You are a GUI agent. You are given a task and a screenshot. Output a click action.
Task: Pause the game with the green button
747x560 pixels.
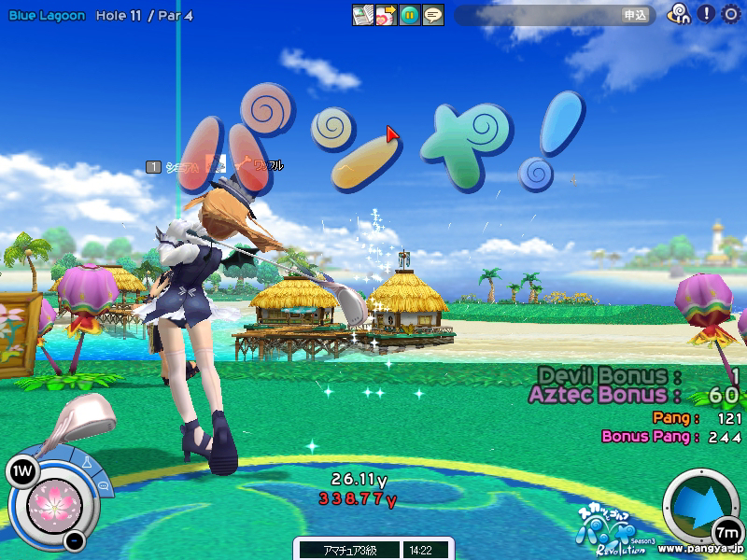point(409,15)
